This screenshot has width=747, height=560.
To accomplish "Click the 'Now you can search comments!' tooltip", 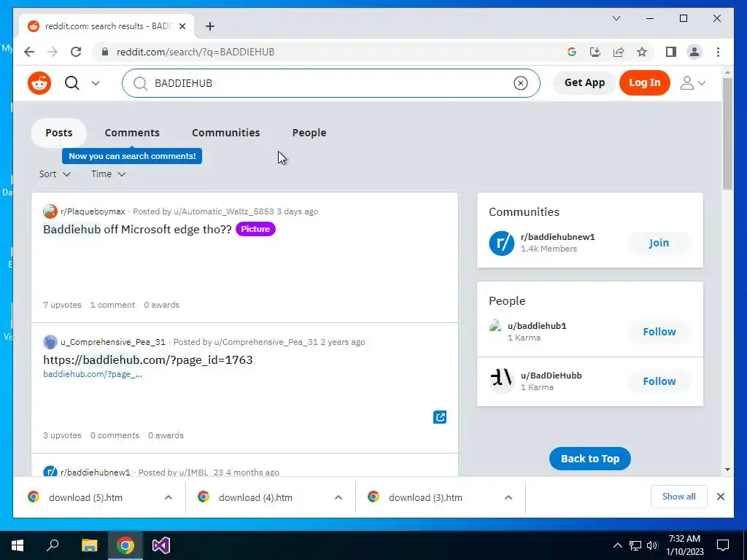I will [x=132, y=156].
